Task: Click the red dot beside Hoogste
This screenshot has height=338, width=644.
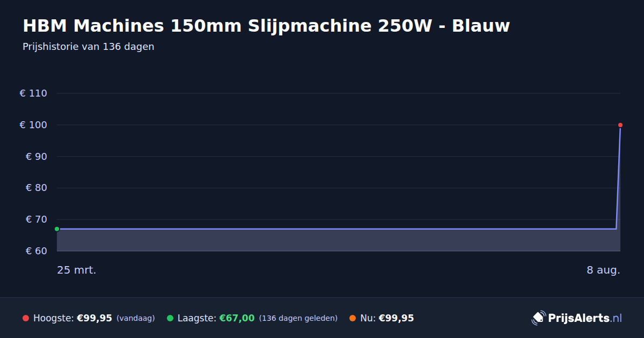Action: (x=26, y=318)
